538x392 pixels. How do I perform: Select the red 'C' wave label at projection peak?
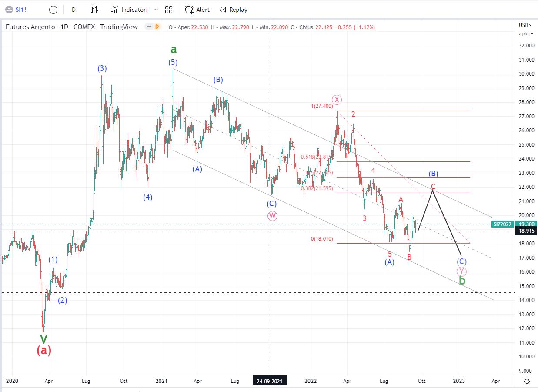click(433, 187)
